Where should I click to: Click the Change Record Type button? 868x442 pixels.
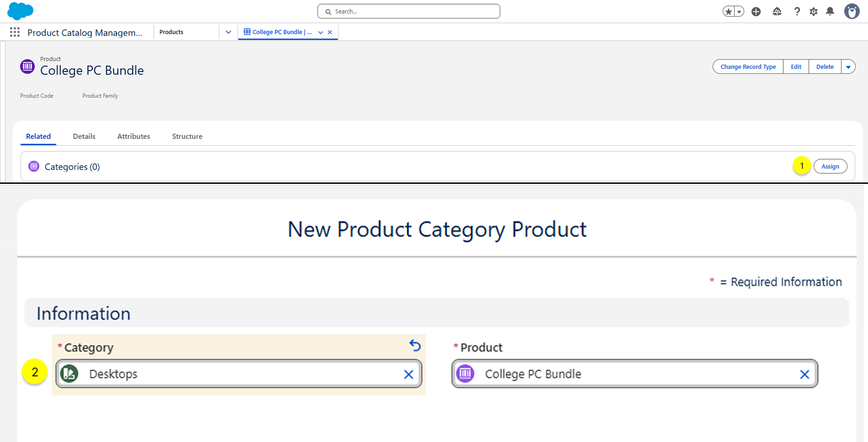[x=748, y=67]
